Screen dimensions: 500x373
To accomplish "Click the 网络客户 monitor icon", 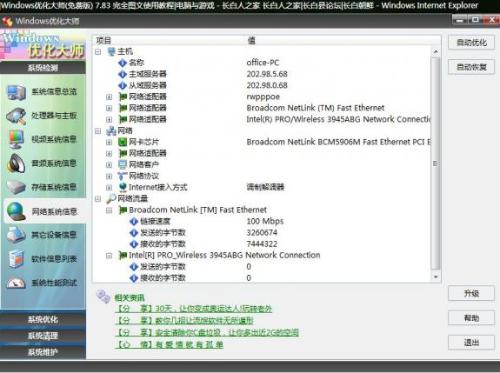I will pos(123,165).
